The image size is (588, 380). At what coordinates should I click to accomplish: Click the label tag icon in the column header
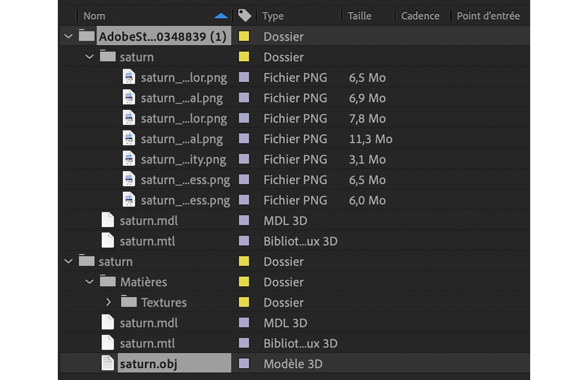244,15
